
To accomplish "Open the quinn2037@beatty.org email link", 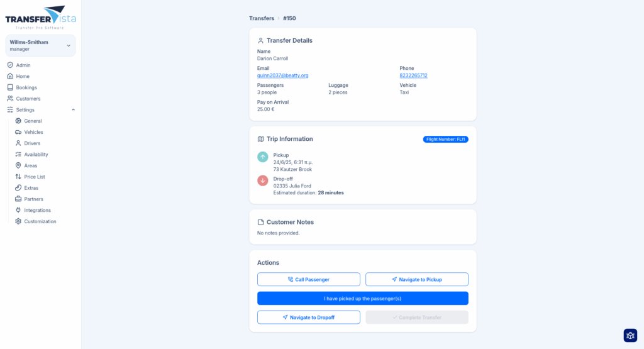I will tap(282, 75).
